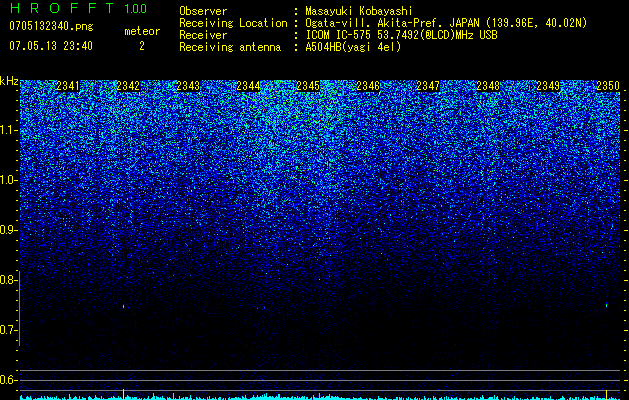
Task: Click the 2346 time marker
Action: coord(368,86)
